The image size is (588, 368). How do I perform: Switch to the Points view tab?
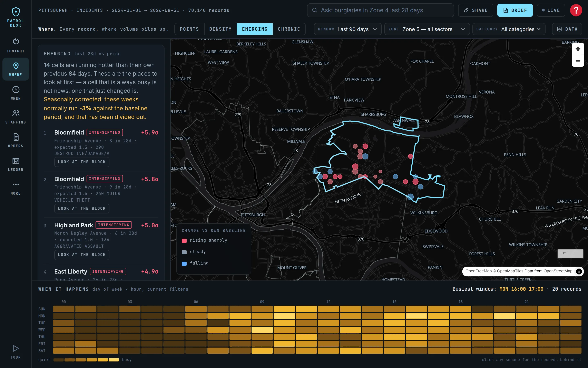pos(189,29)
